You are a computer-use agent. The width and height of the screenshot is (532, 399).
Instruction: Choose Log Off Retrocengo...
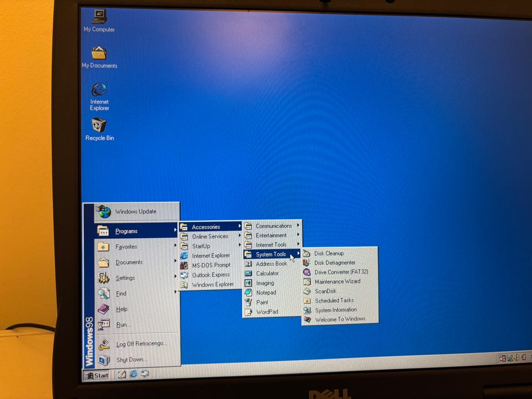pyautogui.click(x=137, y=344)
